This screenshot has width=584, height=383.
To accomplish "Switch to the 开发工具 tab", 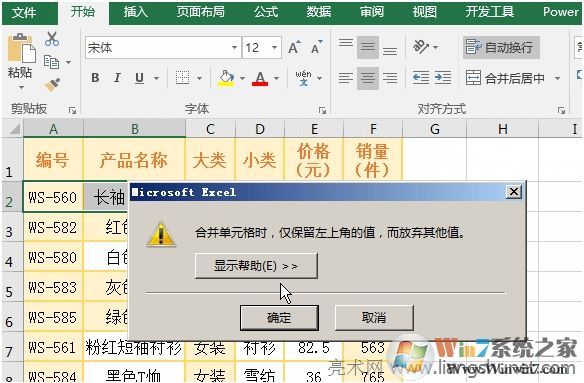I will pyautogui.click(x=490, y=12).
